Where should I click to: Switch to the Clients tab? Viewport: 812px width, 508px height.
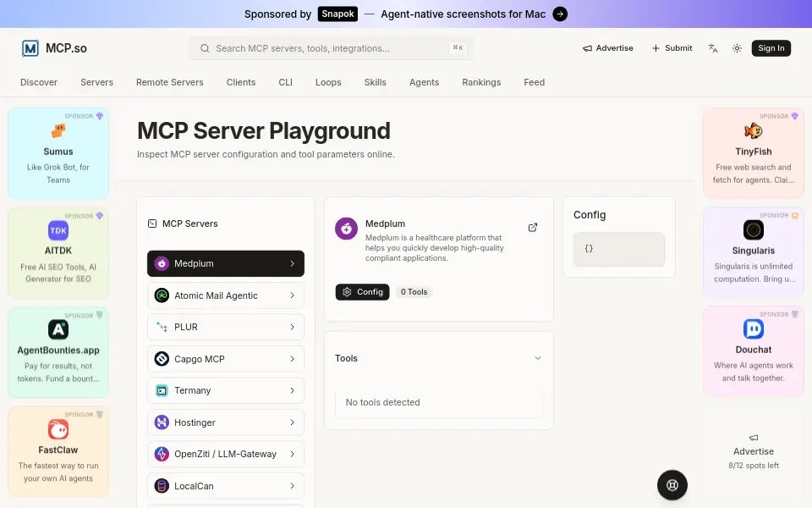pyautogui.click(x=241, y=82)
